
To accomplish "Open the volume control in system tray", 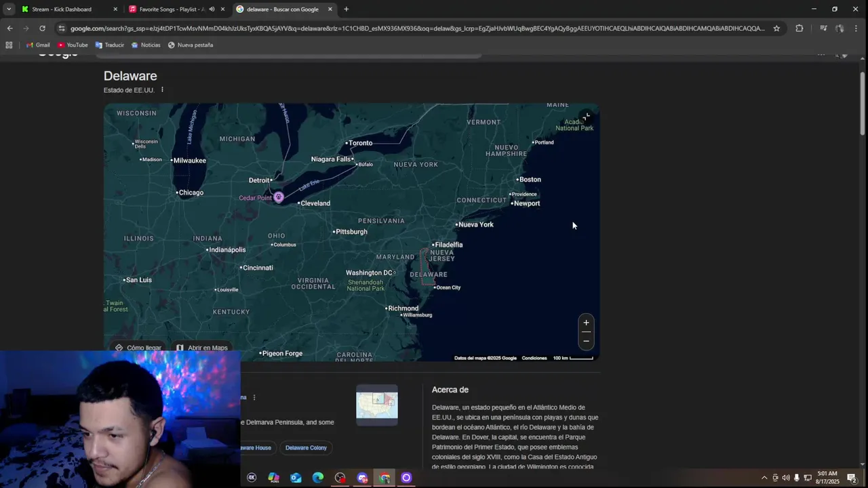I will tap(786, 478).
